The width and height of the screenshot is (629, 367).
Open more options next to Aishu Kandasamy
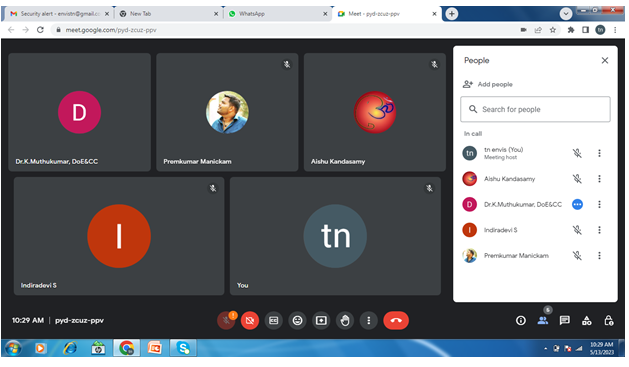(x=599, y=179)
